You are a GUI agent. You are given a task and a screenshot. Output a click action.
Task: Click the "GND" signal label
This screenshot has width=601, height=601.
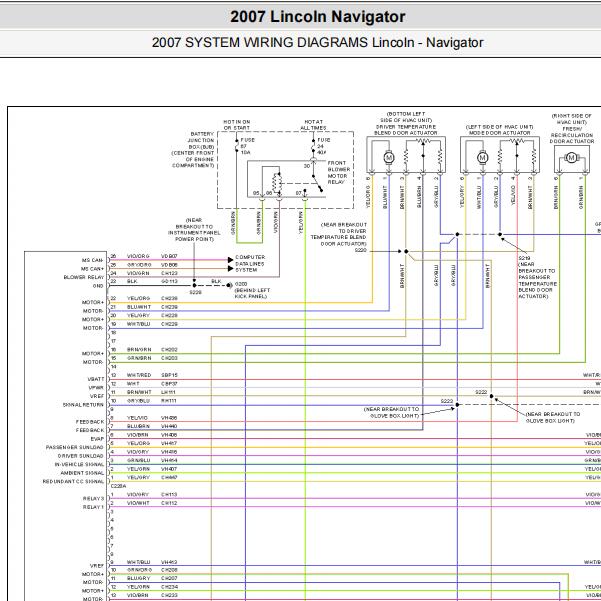tap(98, 286)
